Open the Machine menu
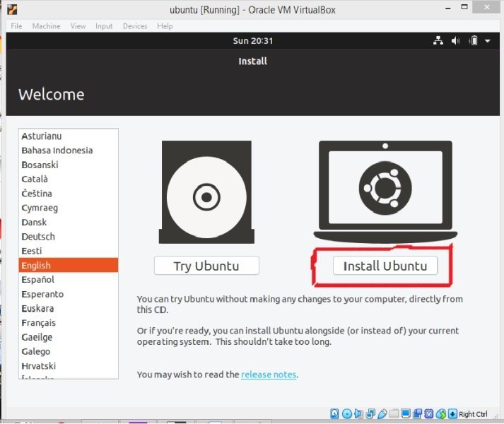The width and height of the screenshot is (504, 424). coord(46,26)
